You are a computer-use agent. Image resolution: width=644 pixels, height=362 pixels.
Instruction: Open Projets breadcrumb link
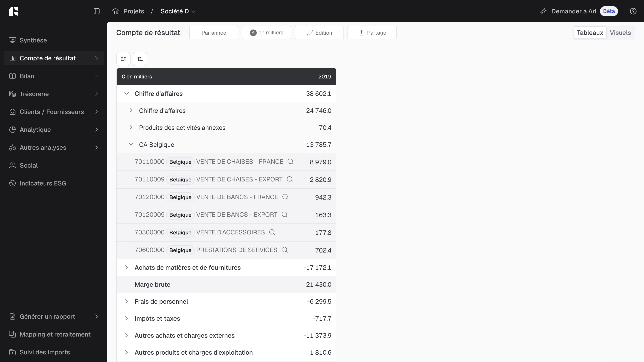coord(134,11)
